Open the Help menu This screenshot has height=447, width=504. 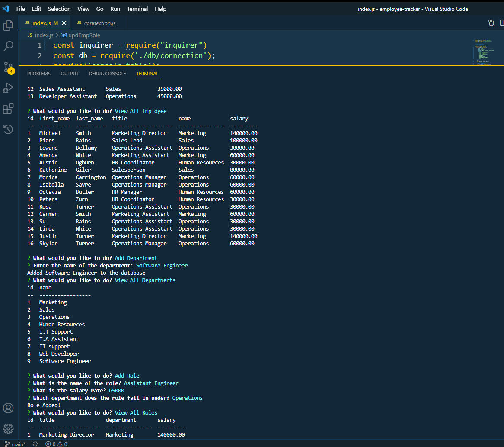(x=160, y=9)
